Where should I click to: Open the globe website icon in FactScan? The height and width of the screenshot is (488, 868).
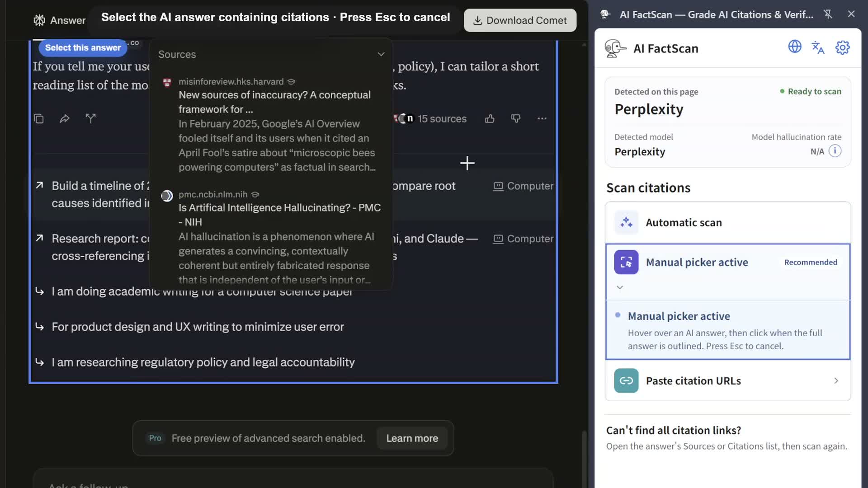795,47
